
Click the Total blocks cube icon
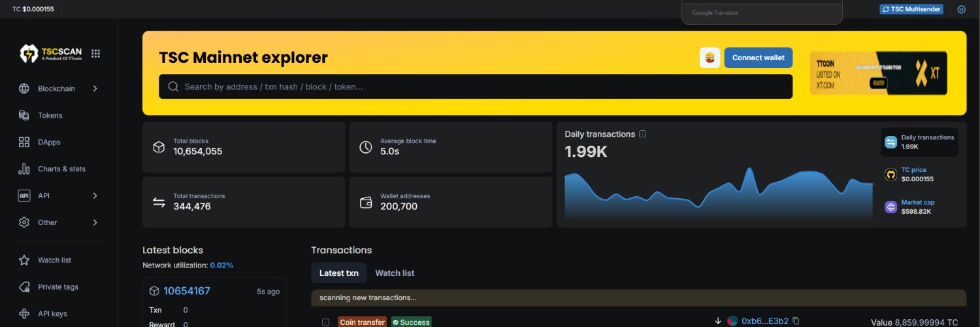point(158,147)
